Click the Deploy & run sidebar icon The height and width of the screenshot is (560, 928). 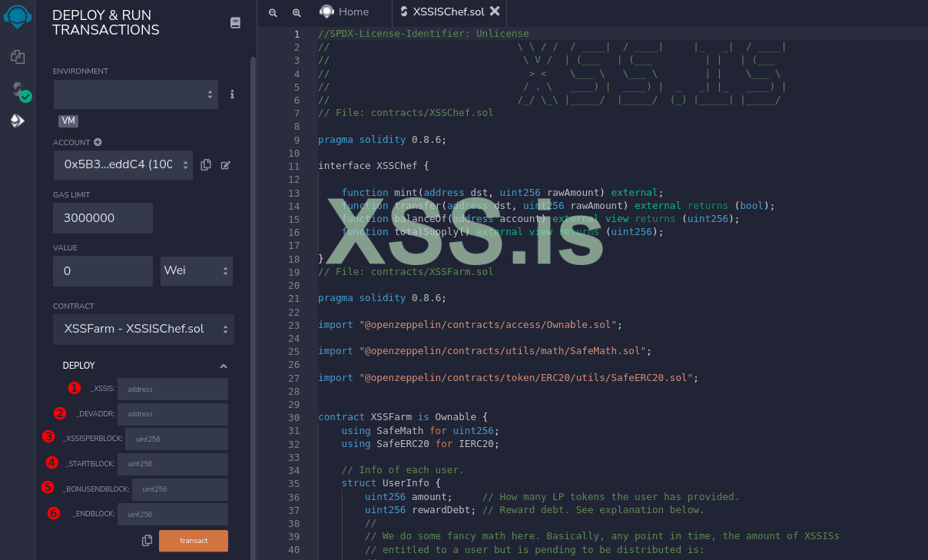pyautogui.click(x=17, y=121)
